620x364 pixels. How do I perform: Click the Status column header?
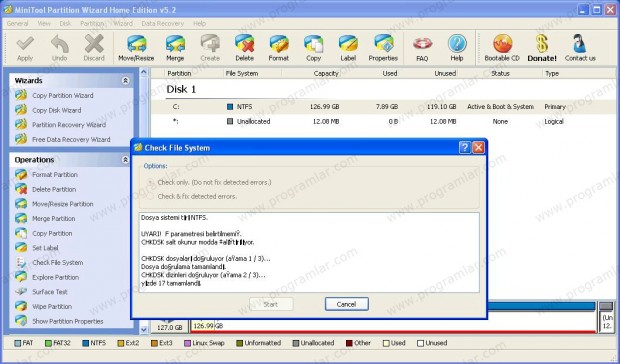500,74
